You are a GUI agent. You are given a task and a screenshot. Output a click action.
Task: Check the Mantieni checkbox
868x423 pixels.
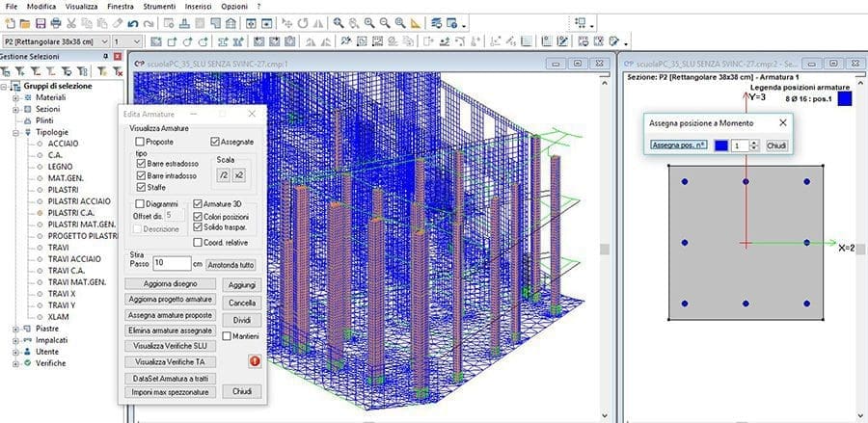pos(227,335)
